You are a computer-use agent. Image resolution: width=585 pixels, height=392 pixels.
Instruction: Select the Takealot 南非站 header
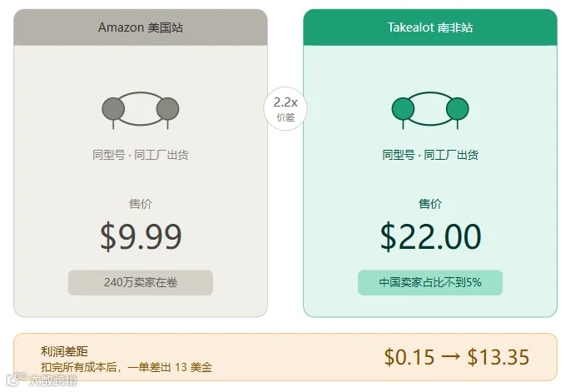tap(430, 27)
